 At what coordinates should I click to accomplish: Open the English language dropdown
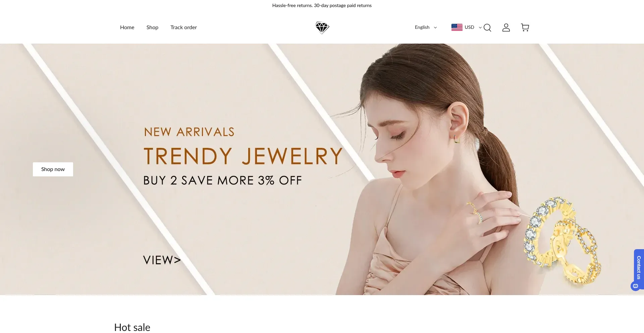pos(426,27)
